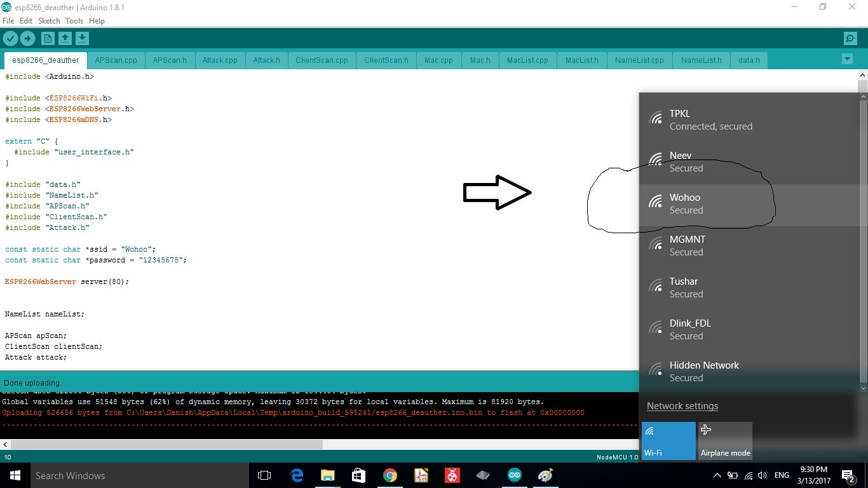The width and height of the screenshot is (868, 488).
Task: Launch Microsoft Edge from the taskbar
Action: [x=297, y=475]
